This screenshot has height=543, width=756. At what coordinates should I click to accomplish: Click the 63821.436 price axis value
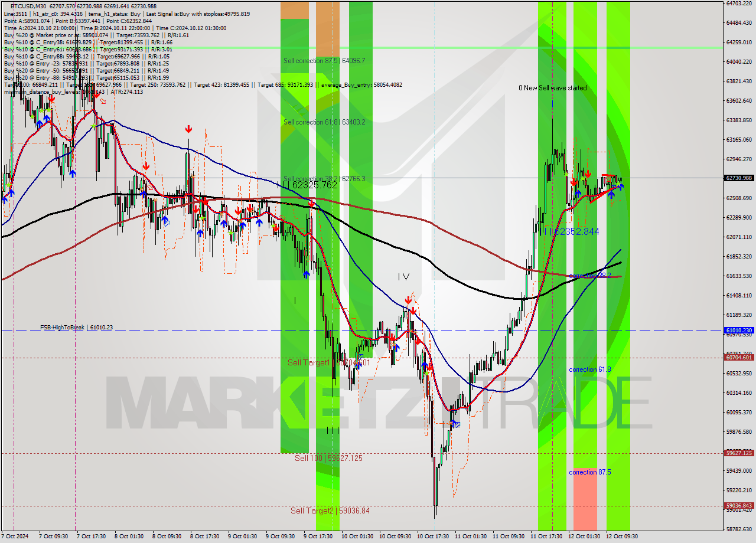pos(738,81)
